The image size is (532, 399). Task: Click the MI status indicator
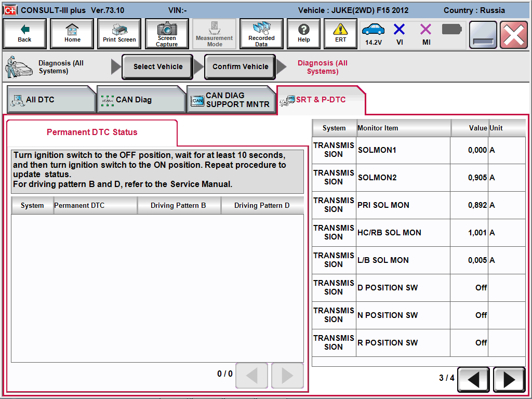(x=426, y=34)
